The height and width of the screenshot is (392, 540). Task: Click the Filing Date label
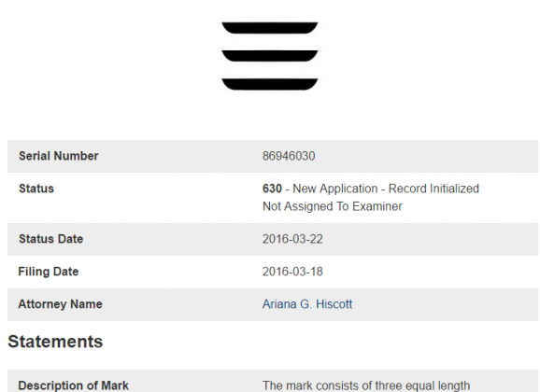[49, 272]
